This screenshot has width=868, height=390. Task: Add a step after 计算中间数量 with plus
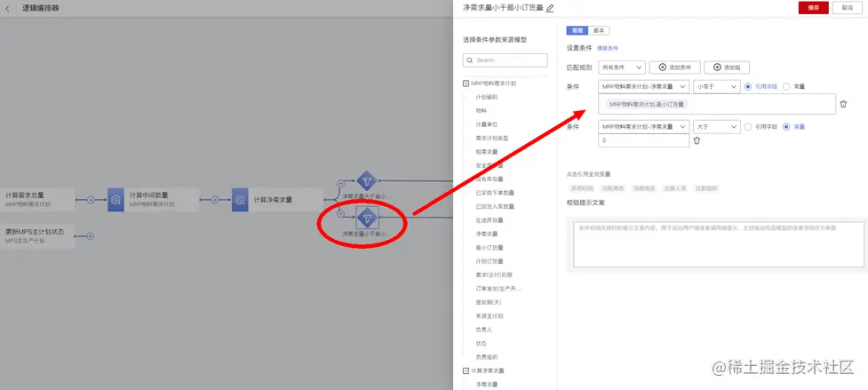pos(215,200)
